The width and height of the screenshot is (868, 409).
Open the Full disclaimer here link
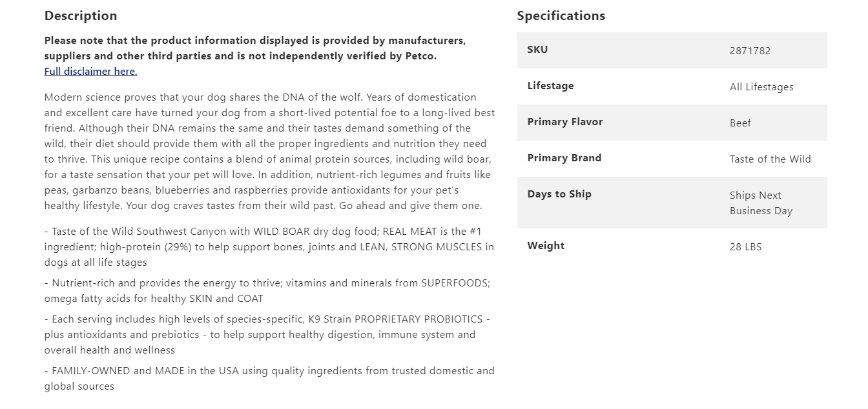click(90, 72)
